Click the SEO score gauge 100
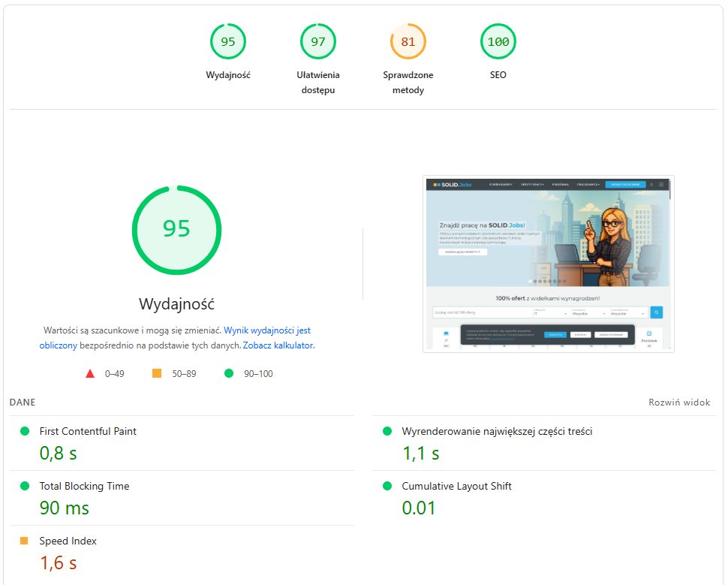Viewport: 728px width, 585px height. click(498, 41)
